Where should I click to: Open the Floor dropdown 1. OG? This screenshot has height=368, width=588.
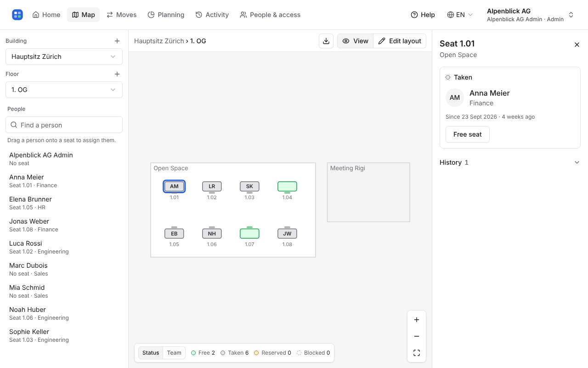[64, 90]
